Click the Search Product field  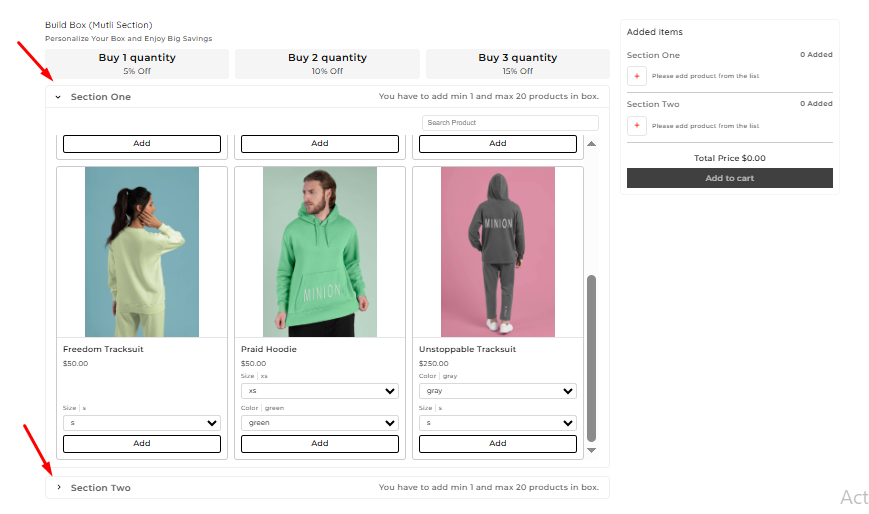pos(510,123)
